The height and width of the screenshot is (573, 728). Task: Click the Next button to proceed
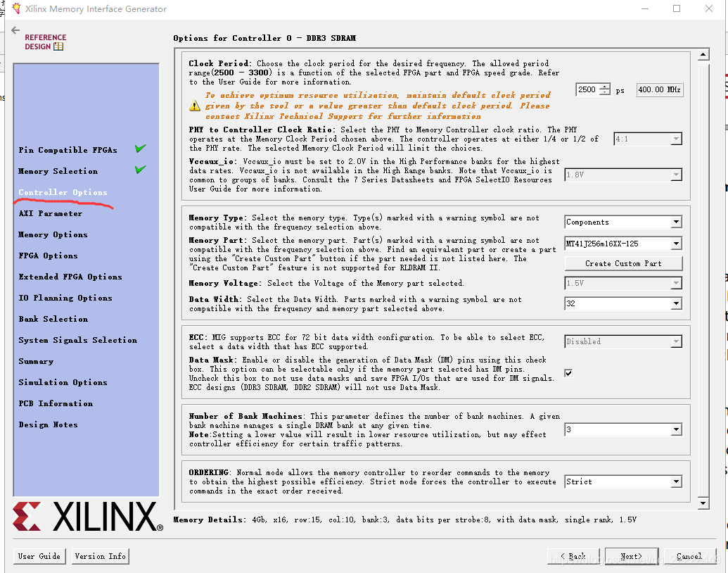coord(631,555)
